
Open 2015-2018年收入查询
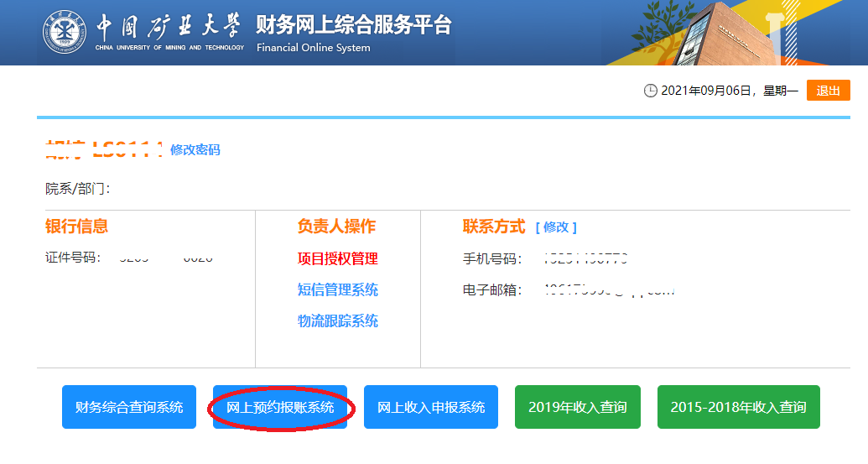click(x=738, y=407)
